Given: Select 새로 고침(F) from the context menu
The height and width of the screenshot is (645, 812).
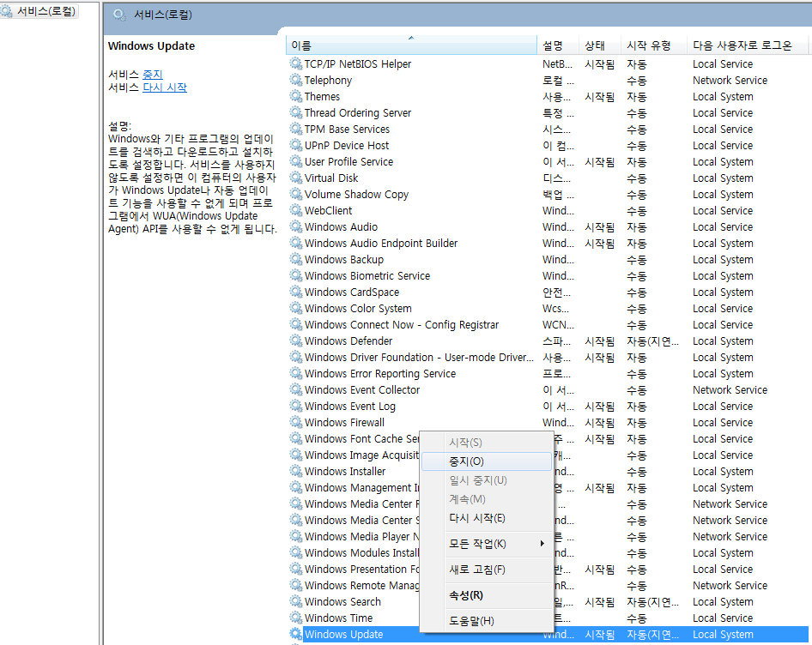Looking at the screenshot, I should click(x=487, y=570).
